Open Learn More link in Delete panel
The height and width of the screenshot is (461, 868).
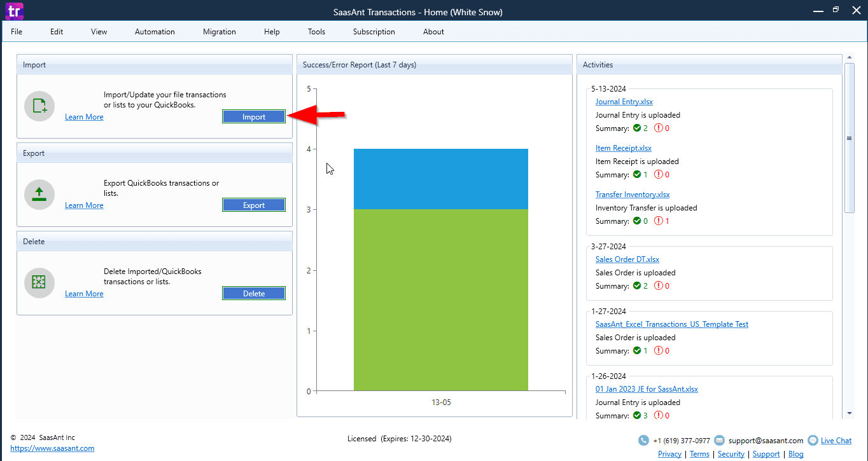point(84,294)
